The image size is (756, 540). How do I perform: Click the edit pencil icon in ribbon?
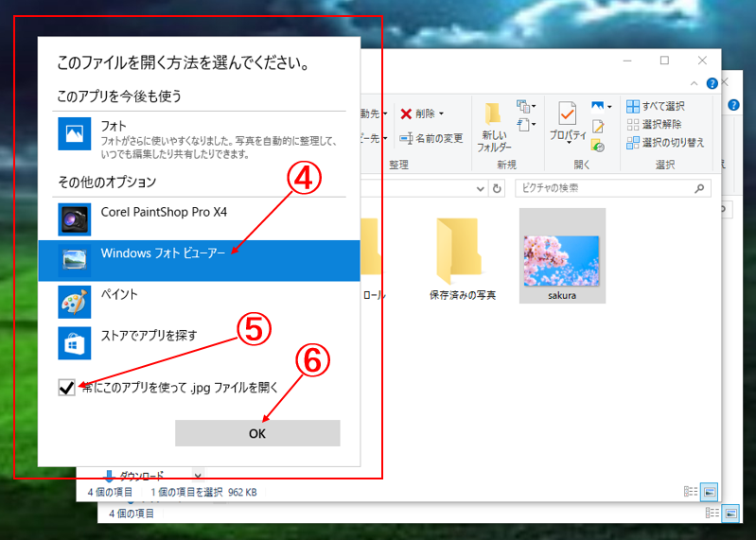[x=598, y=126]
